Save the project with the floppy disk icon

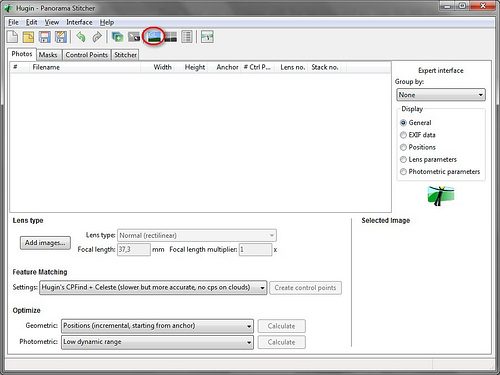point(44,37)
